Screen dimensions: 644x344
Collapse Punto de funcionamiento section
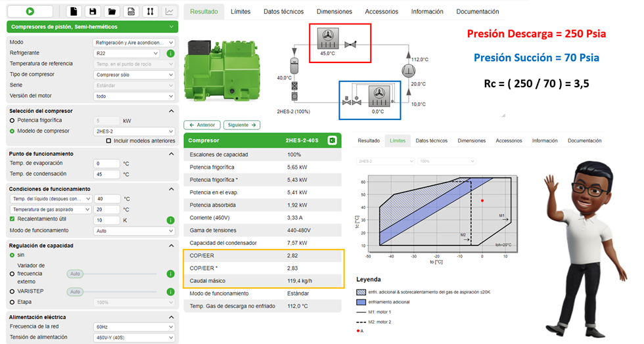tap(172, 154)
